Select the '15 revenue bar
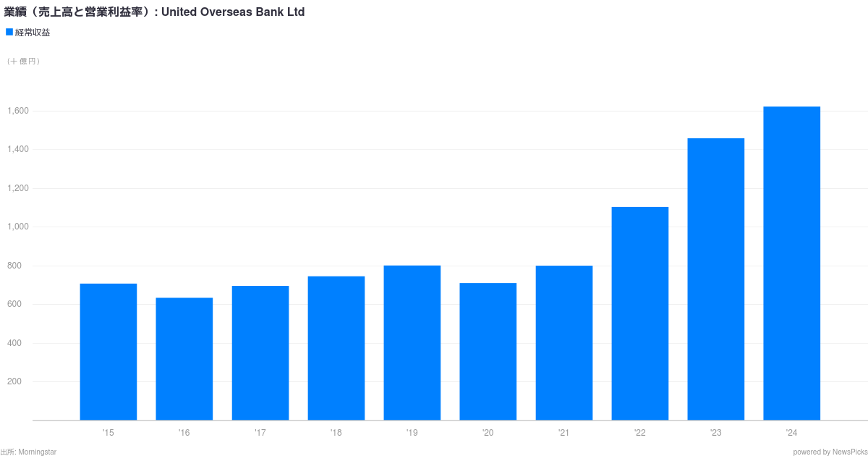This screenshot has height=456, width=868. pos(109,352)
